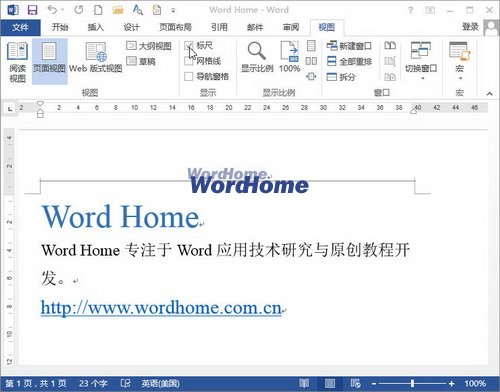Screen dimensions: 500x392
Task: Click proofing status icon in status bar
Action: coord(125,383)
